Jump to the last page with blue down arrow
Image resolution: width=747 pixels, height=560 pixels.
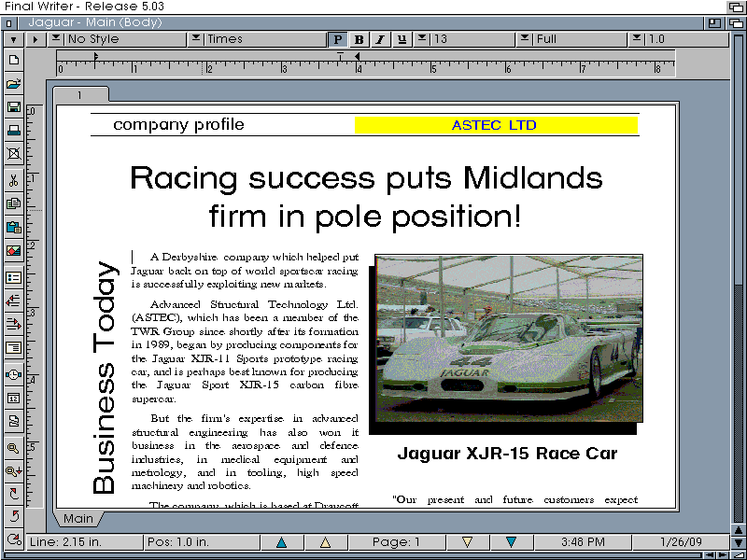click(511, 542)
